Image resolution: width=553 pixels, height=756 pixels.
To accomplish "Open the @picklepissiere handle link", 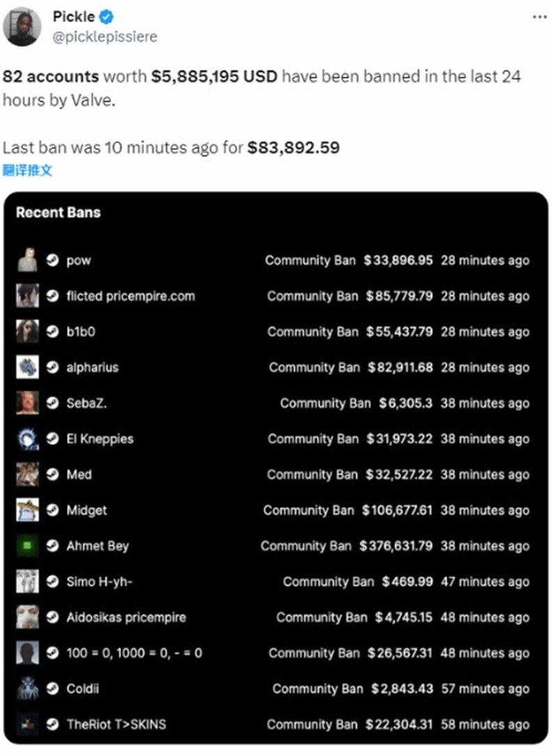I will [x=104, y=36].
